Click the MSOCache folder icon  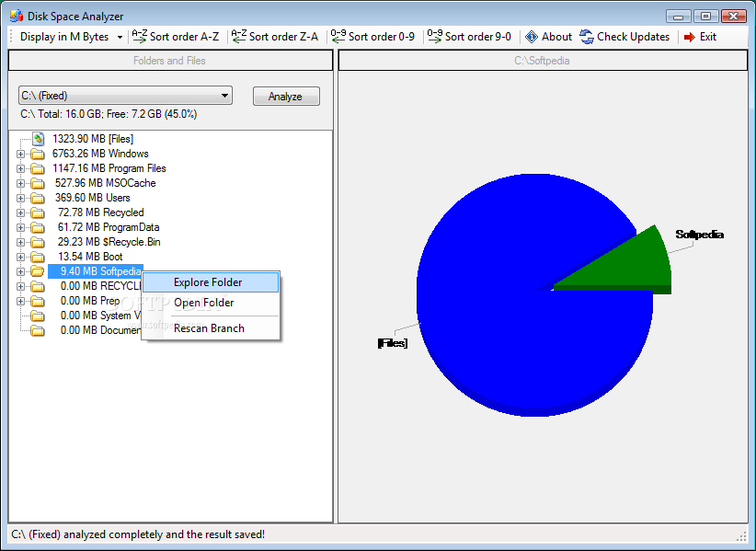point(37,184)
